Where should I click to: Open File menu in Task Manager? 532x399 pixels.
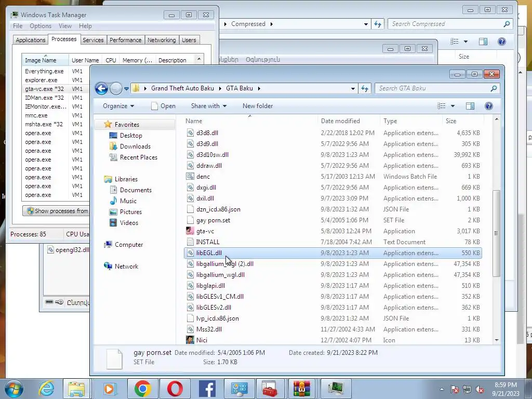pyautogui.click(x=18, y=26)
